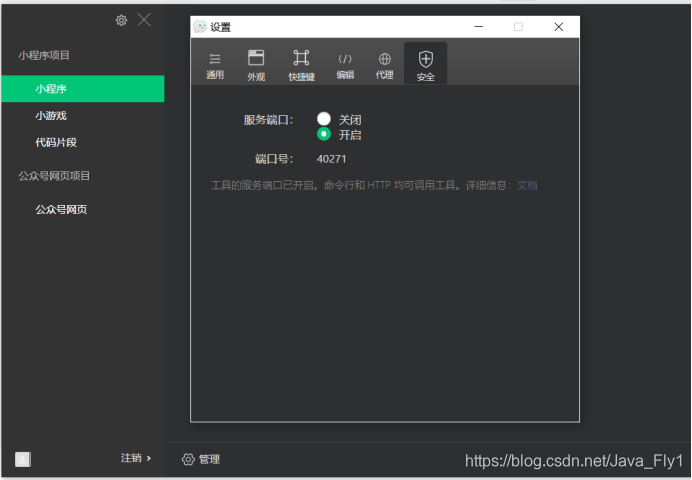This screenshot has width=692, height=480.
Task: Click the user avatar thumbnail
Action: [x=23, y=459]
